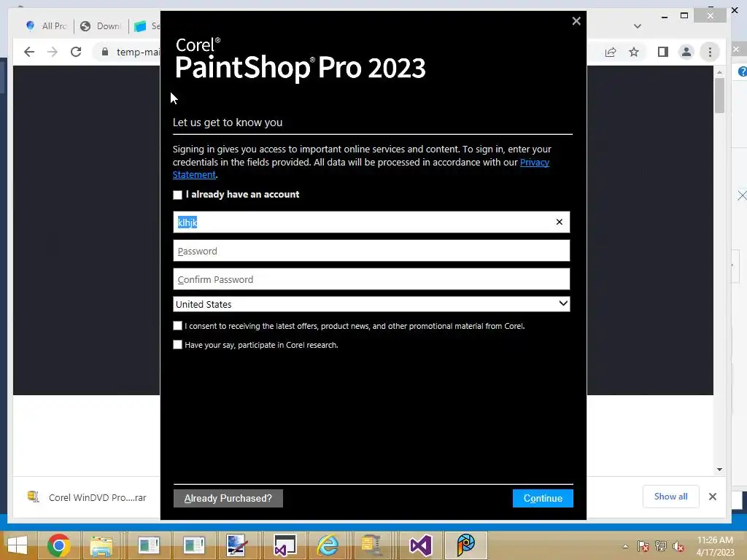Open the taskbar clock showing 11:26 AM
Image resolution: width=747 pixels, height=560 pixels.
[715, 546]
